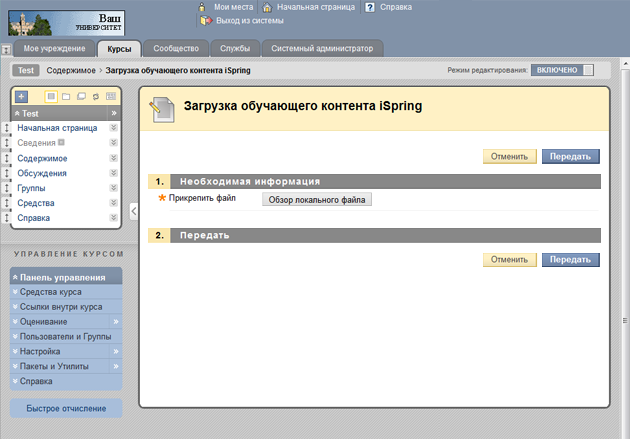Switch to the Курсы tab

click(x=119, y=49)
